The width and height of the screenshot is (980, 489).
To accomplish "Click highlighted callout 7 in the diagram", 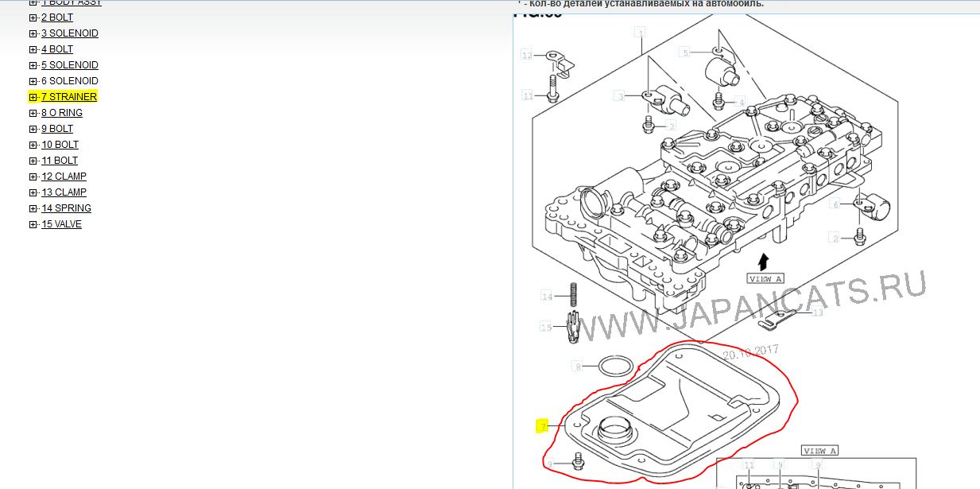I will pos(542,426).
